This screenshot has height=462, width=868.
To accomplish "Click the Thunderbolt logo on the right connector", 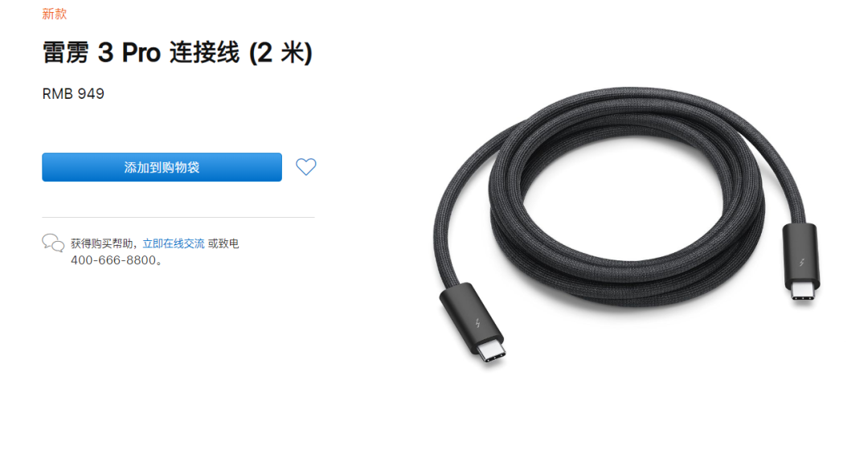I will tap(801, 262).
